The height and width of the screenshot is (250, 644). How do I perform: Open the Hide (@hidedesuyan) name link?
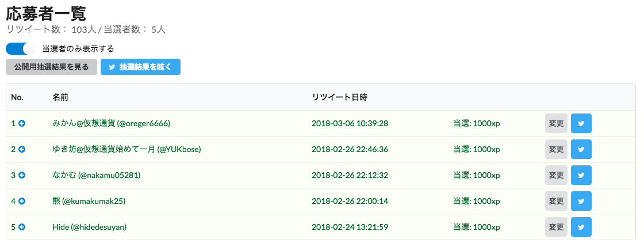click(x=90, y=227)
